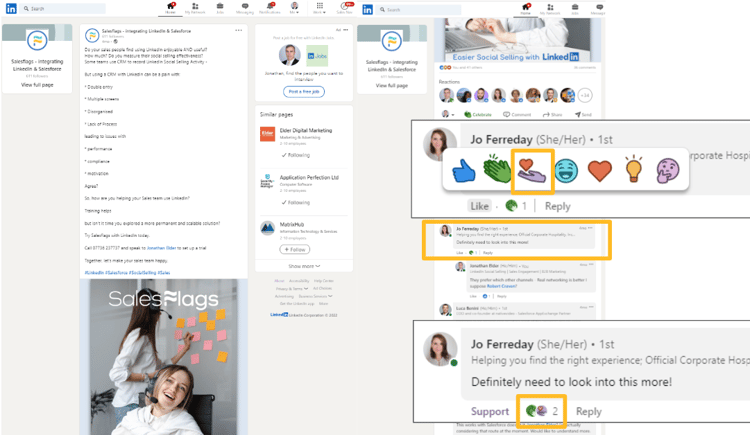Image resolution: width=750 pixels, height=435 pixels.
Task: Open Jonathan Elder's comment three-dot menu
Action: [591, 264]
